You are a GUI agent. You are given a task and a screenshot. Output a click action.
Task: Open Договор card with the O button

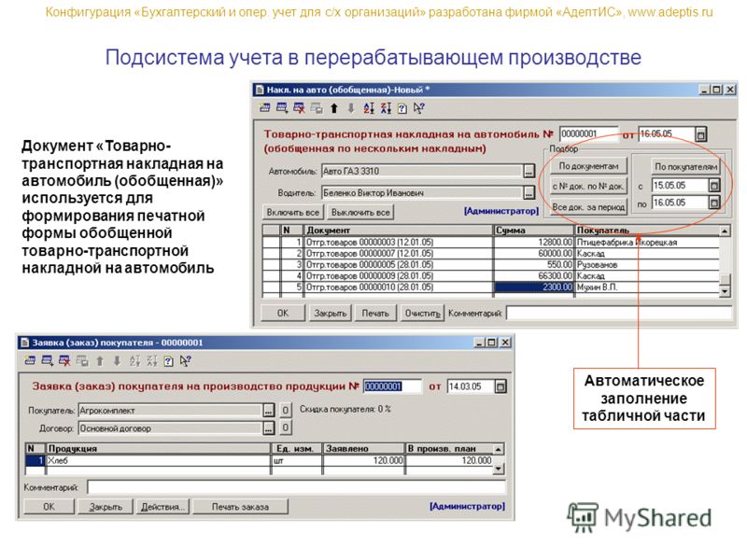click(x=285, y=427)
